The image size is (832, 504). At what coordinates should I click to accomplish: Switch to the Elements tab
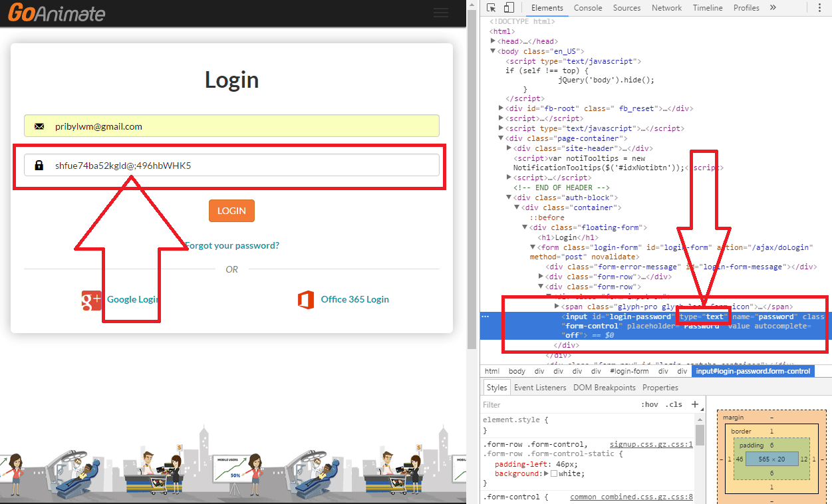[x=547, y=8]
